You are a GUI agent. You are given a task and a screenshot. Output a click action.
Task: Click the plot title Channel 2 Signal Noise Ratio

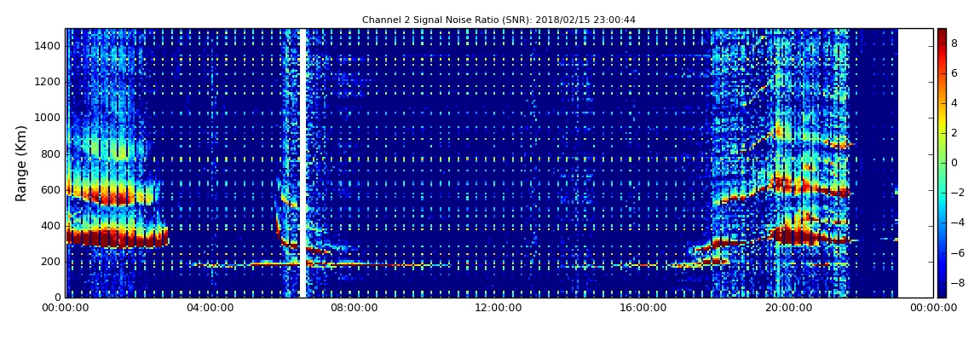[x=499, y=20]
